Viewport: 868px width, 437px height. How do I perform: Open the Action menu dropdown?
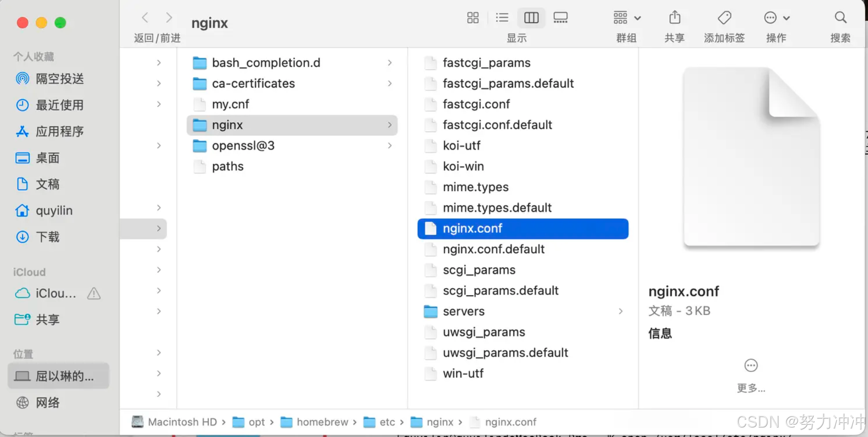point(776,18)
